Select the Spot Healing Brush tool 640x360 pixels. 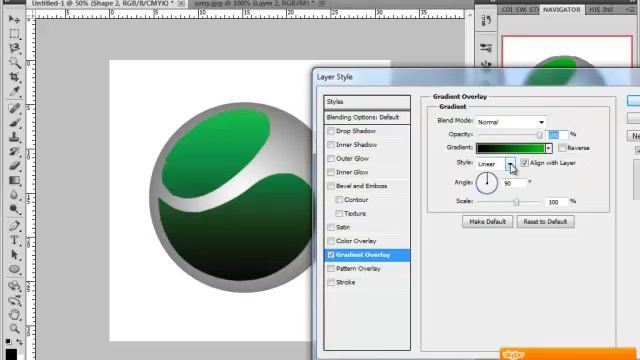tap(14, 108)
